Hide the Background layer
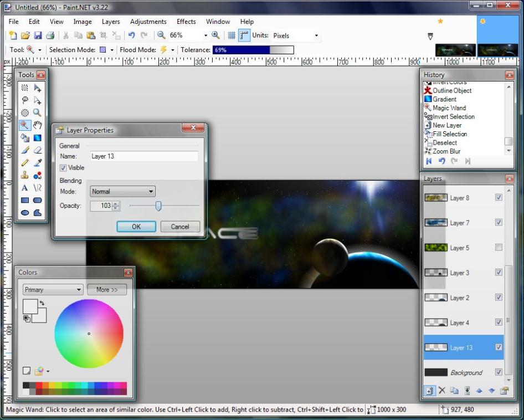Screen dimensions: 524x420 click(x=499, y=372)
